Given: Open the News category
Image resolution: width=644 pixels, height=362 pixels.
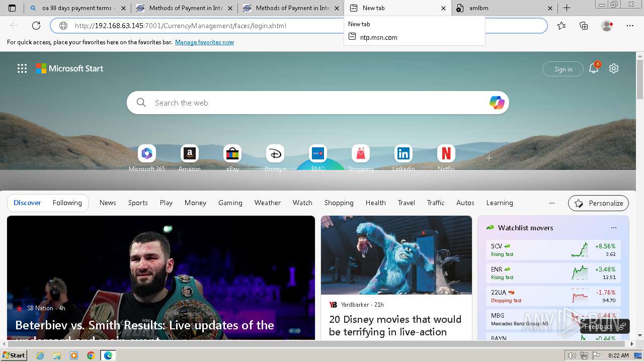Looking at the screenshot, I should point(108,203).
